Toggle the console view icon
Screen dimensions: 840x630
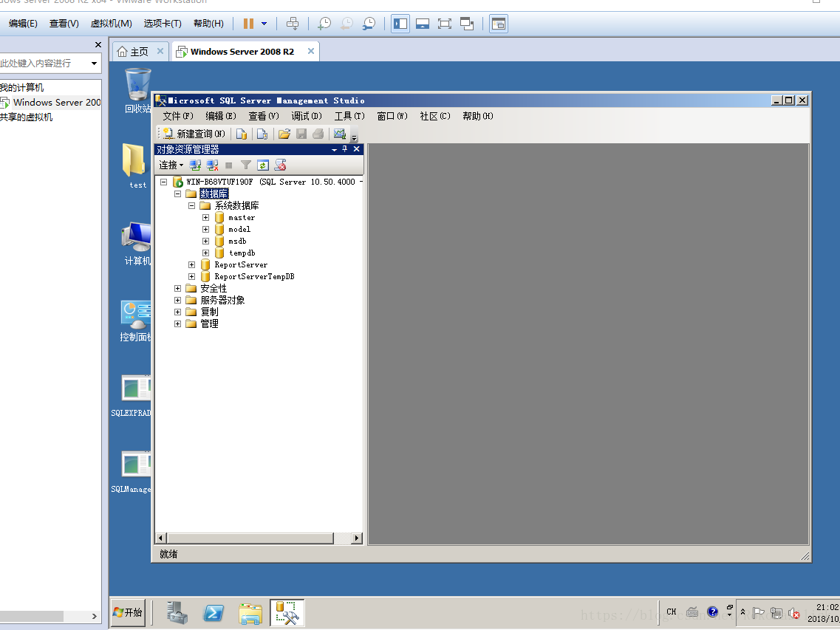tap(499, 24)
